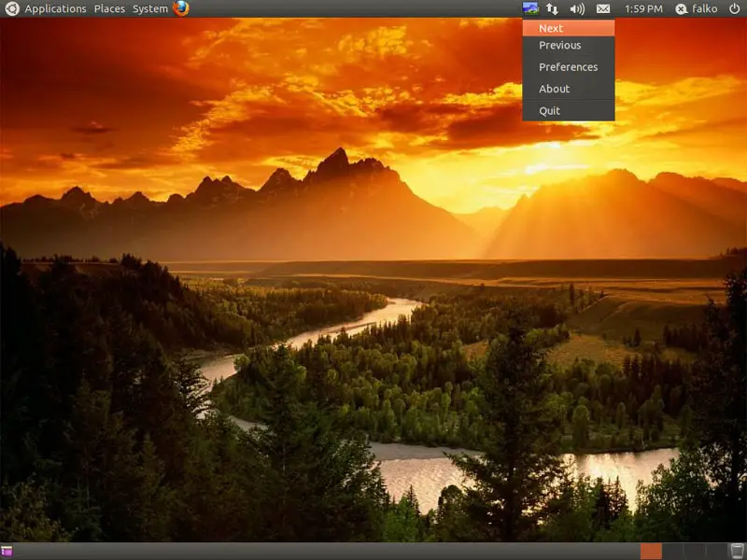This screenshot has height=560, width=747.
Task: Click the 1:59 PM clock
Action: tap(643, 8)
